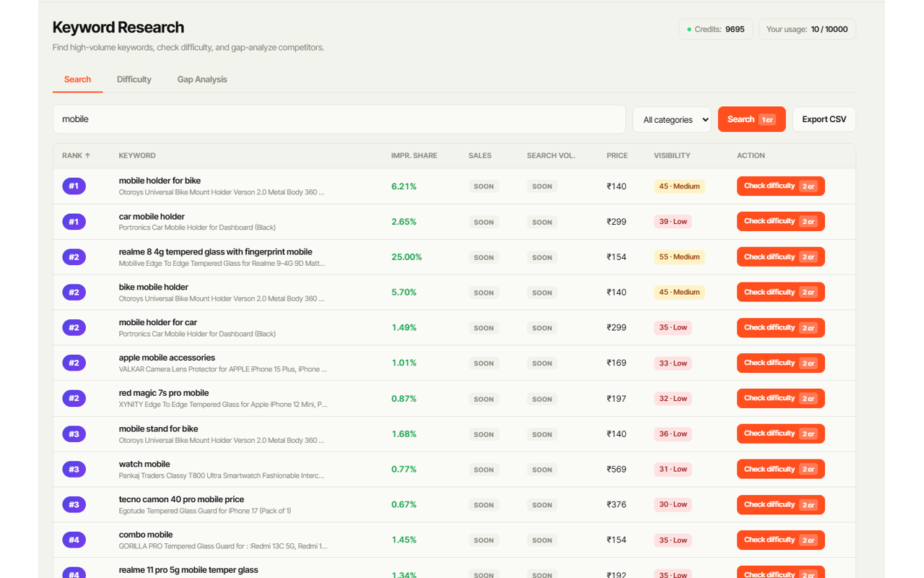Sort by Impr. Share column header

[414, 155]
